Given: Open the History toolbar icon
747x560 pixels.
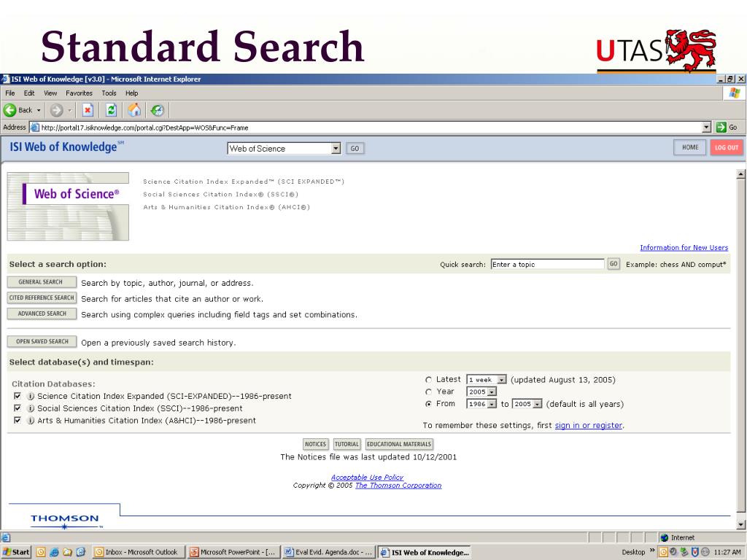Looking at the screenshot, I should coord(158,111).
